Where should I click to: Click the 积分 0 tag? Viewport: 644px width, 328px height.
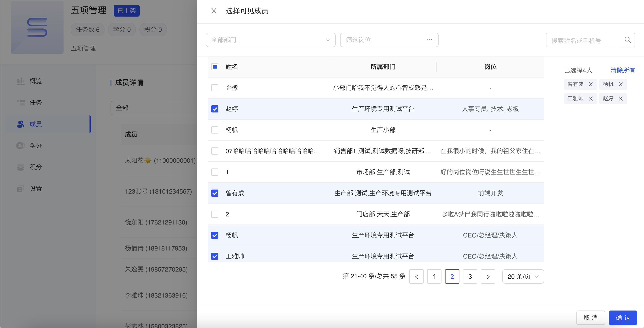[x=153, y=30]
